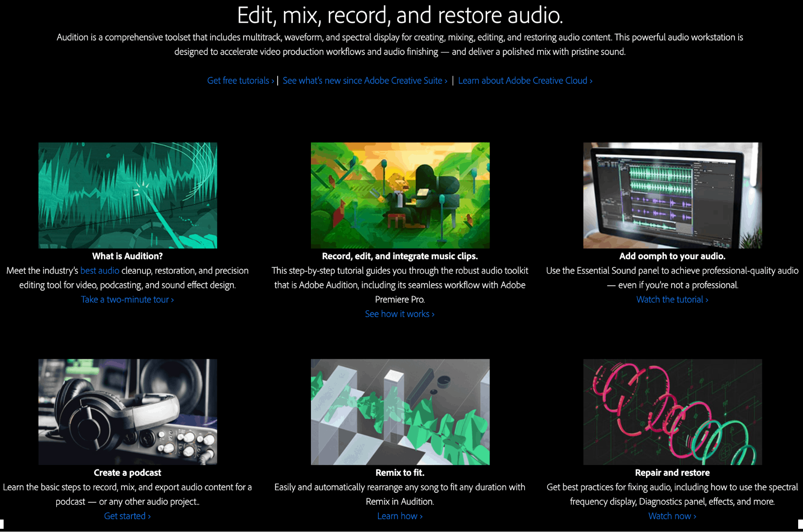Image resolution: width=803 pixels, height=532 pixels.
Task: Click the Watch the tutorial link
Action: [672, 300]
